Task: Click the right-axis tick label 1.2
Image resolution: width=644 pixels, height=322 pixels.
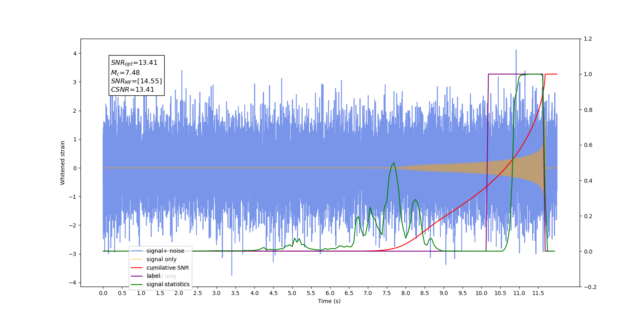Action: click(x=588, y=39)
